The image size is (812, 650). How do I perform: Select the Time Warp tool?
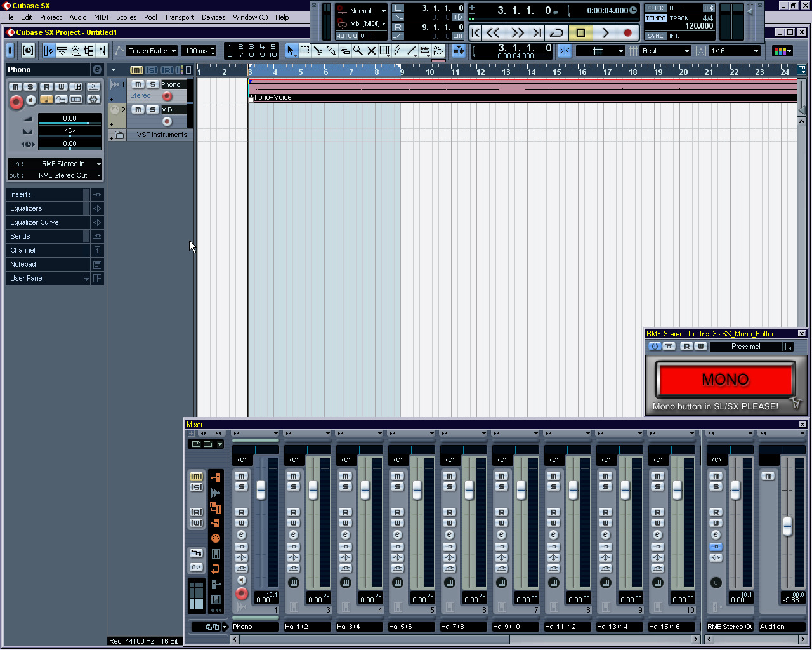pyautogui.click(x=384, y=51)
